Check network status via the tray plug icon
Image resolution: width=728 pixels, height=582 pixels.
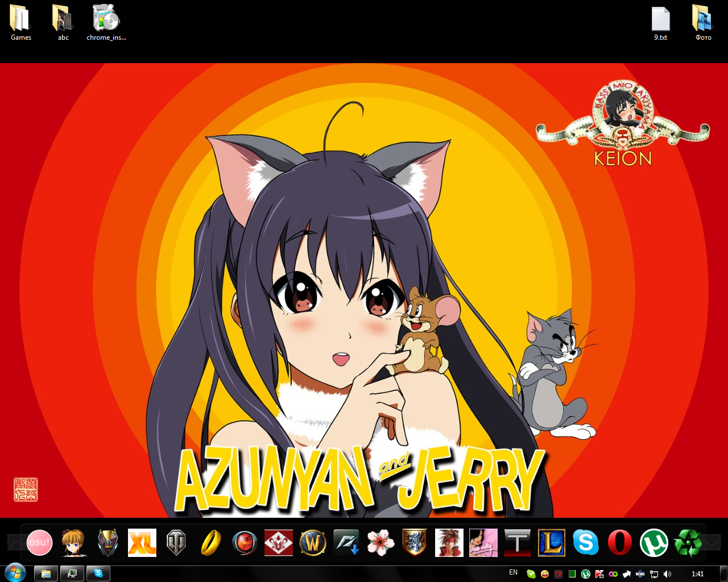(x=653, y=573)
